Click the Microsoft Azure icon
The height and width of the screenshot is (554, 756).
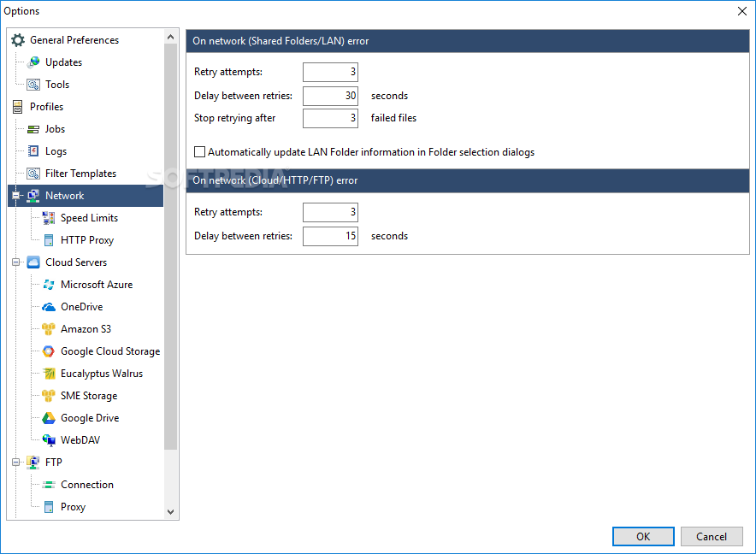49,285
